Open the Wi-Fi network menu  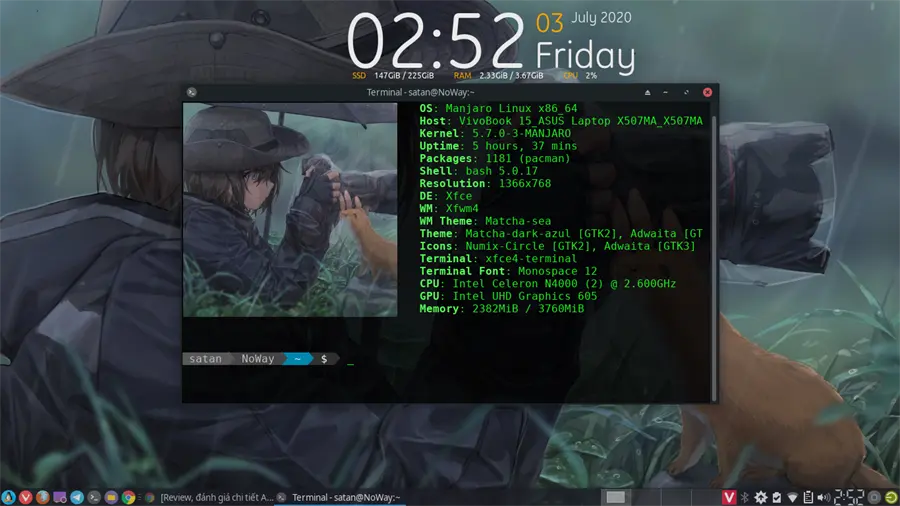click(x=793, y=497)
